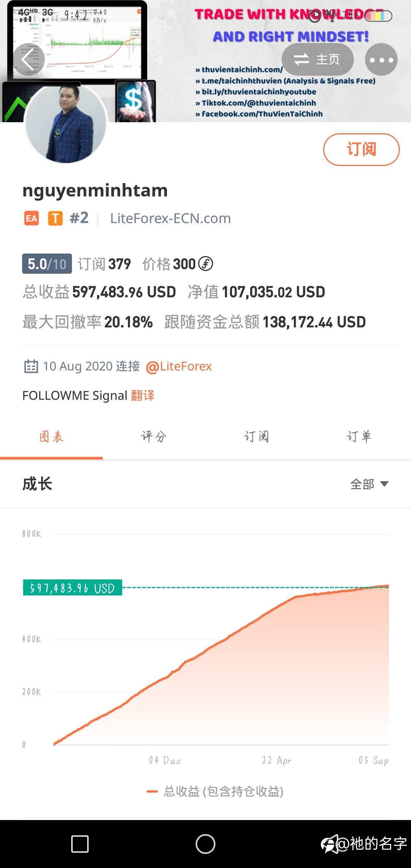Switch to the 评分 tab
Viewport: 411px width, 868px height.
(x=154, y=436)
